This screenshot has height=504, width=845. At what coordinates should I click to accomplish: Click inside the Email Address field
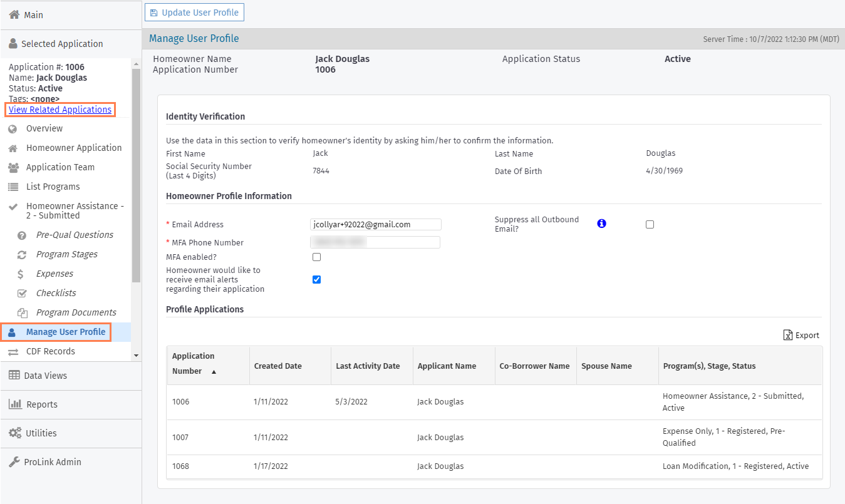click(x=375, y=224)
